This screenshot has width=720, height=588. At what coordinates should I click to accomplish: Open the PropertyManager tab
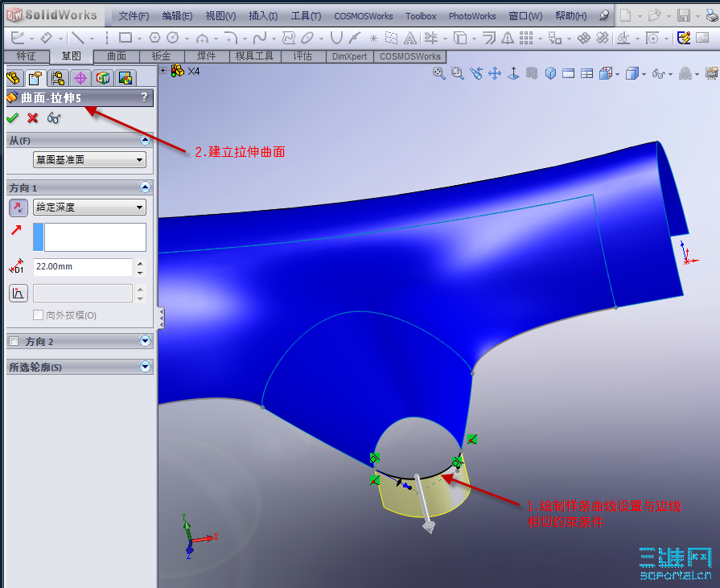click(x=35, y=78)
